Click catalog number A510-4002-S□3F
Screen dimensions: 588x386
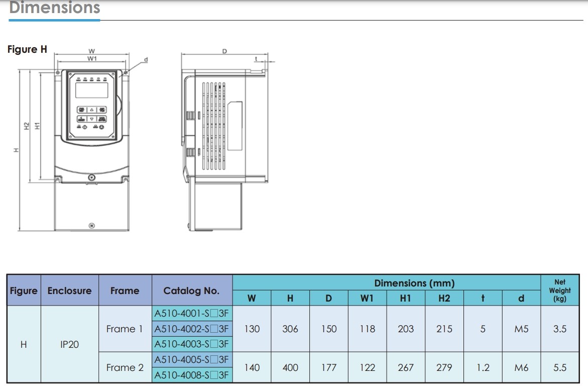pyautogui.click(x=192, y=329)
